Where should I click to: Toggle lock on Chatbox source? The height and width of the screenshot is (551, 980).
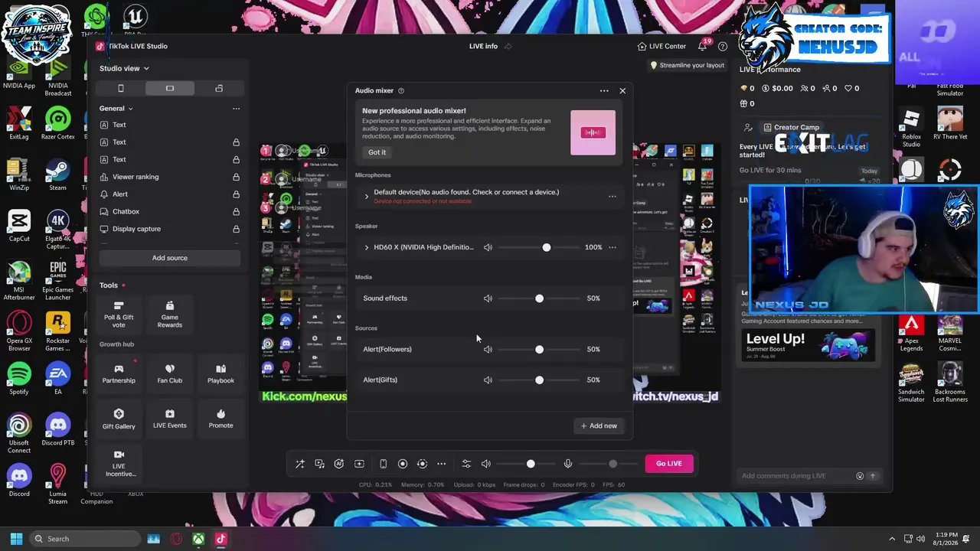[x=236, y=211]
